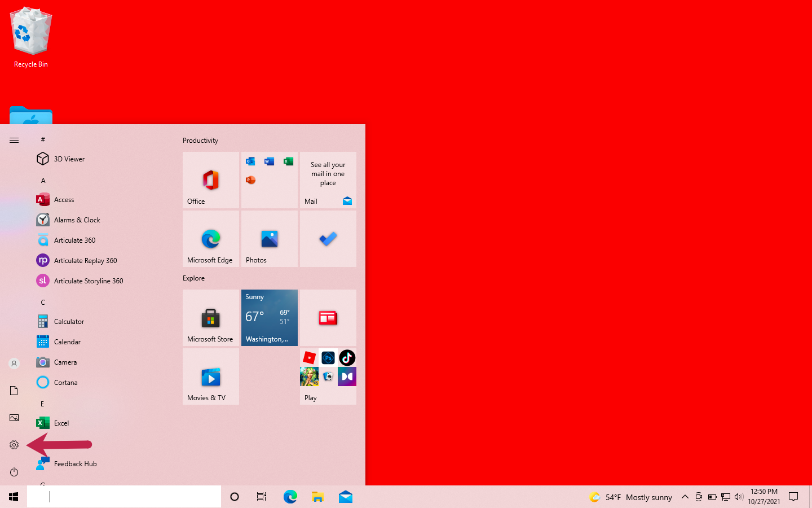Open the Mail tile

[x=328, y=180]
